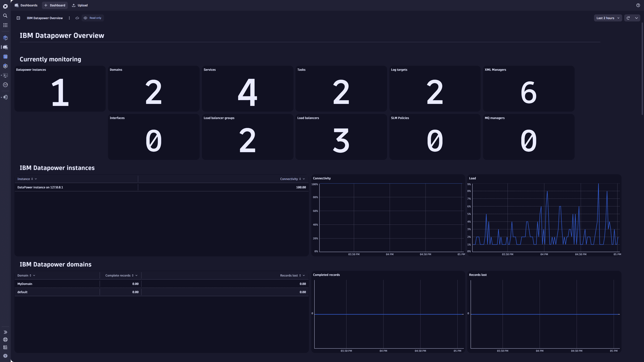The height and width of the screenshot is (362, 644).
Task: Open the Load balancer groups tile
Action: pos(248,137)
